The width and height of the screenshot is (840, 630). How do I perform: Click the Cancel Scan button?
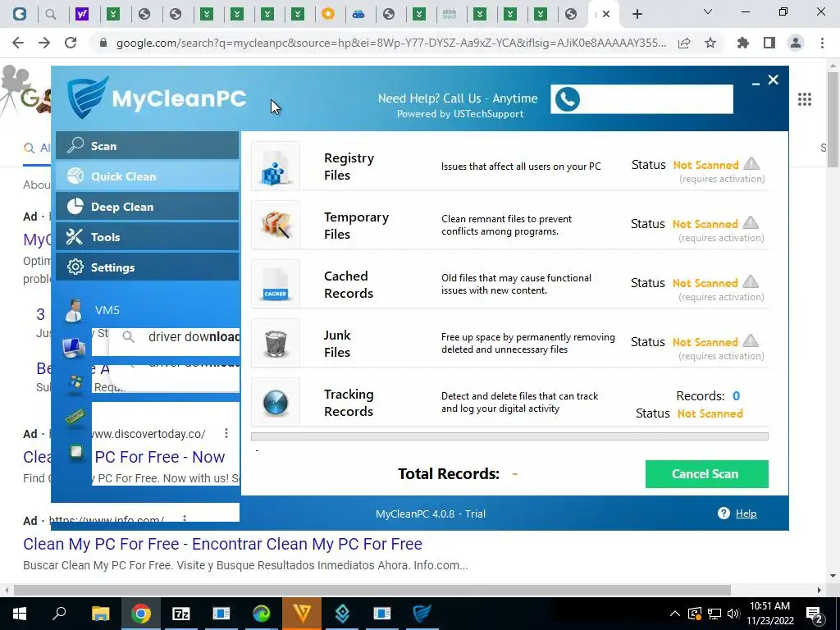706,474
